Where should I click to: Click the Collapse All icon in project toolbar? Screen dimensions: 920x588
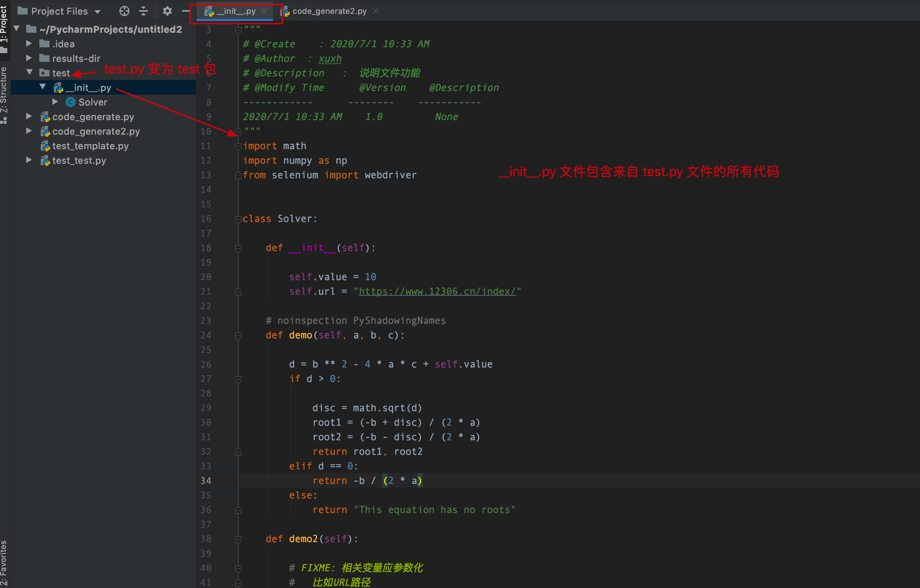pos(143,11)
